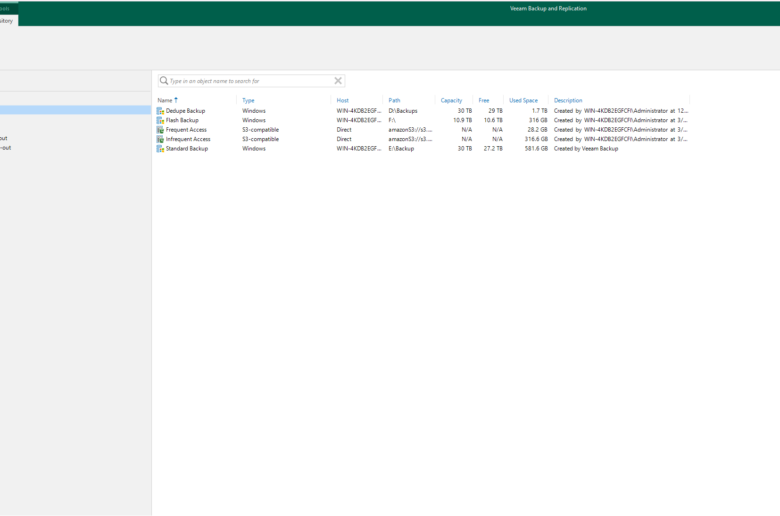Click the Standard Backup repository icon
The height and width of the screenshot is (516, 780).
pyautogui.click(x=160, y=149)
